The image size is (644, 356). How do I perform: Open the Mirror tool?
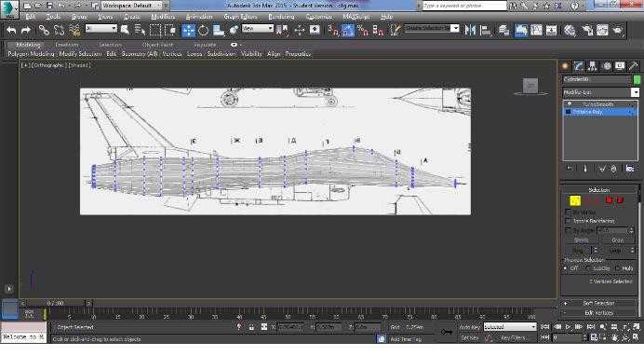(470, 30)
